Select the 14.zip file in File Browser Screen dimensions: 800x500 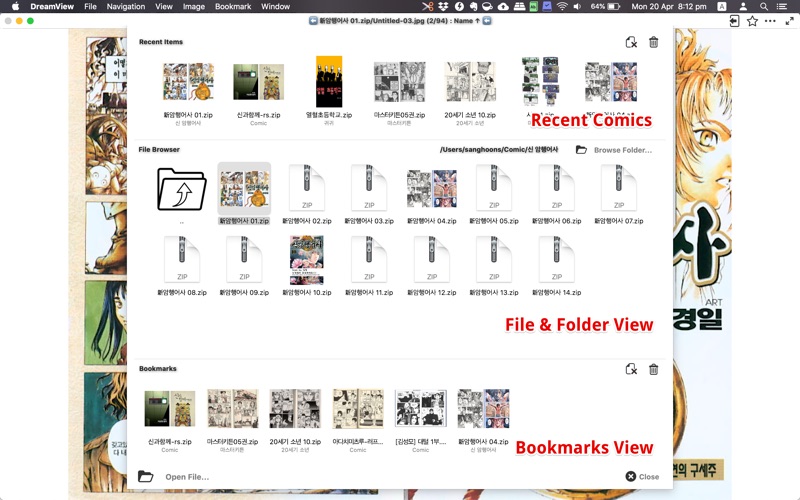click(x=557, y=259)
